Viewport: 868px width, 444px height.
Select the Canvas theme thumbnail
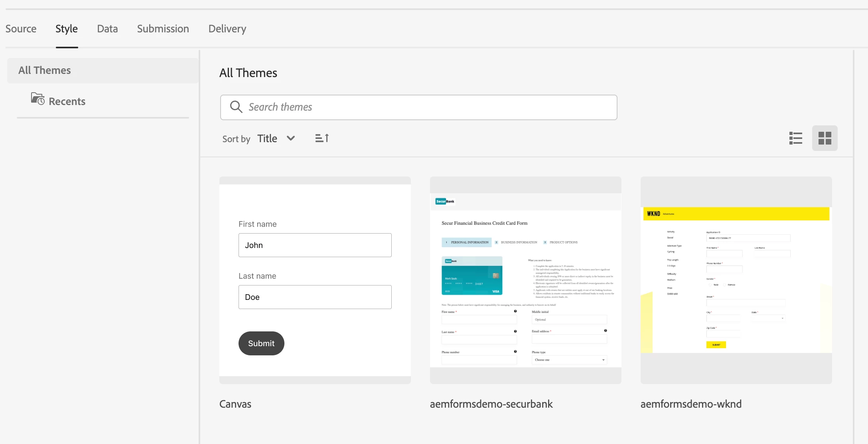315,280
